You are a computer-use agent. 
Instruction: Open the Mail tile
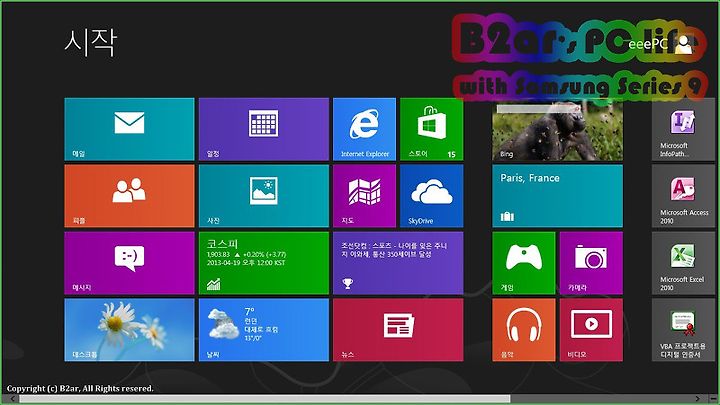(129, 129)
